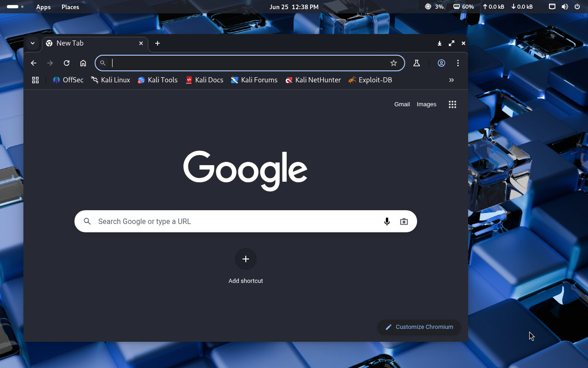Search by image with camera icon

[404, 221]
